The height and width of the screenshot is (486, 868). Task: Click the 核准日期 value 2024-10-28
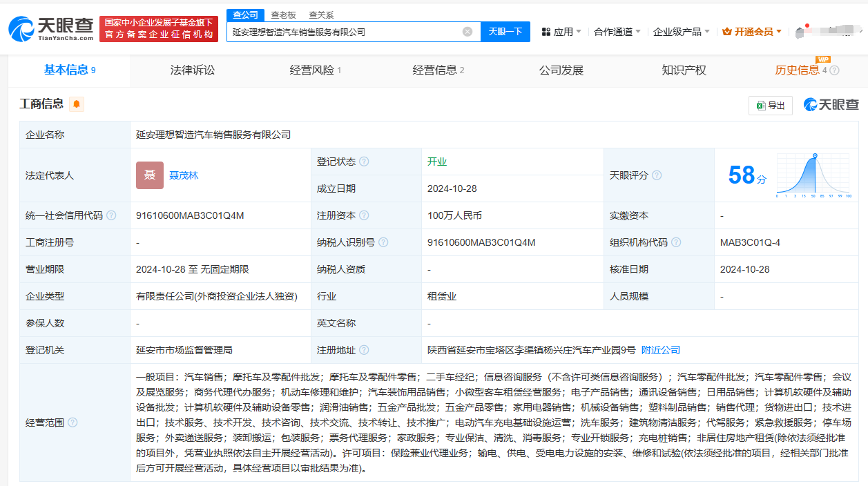pyautogui.click(x=745, y=269)
